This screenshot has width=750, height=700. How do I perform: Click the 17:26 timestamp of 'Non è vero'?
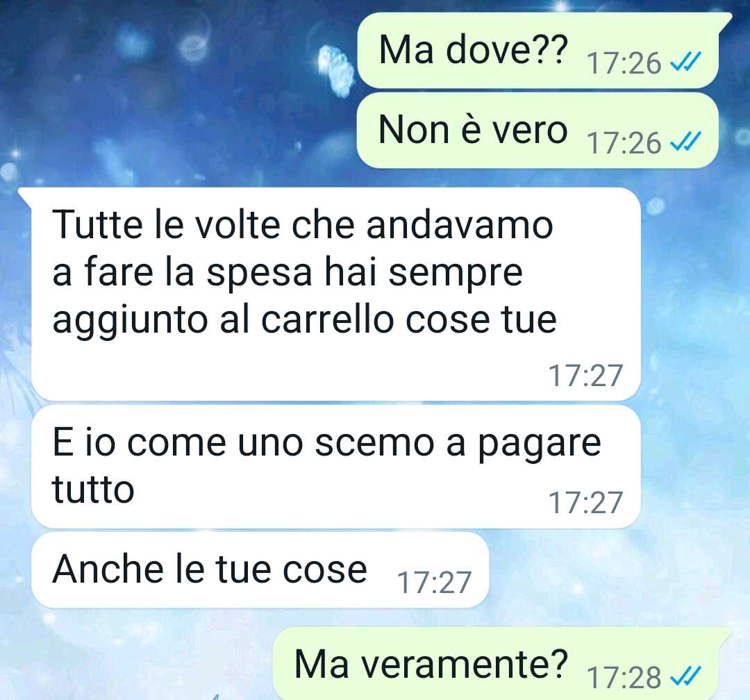coord(624,142)
